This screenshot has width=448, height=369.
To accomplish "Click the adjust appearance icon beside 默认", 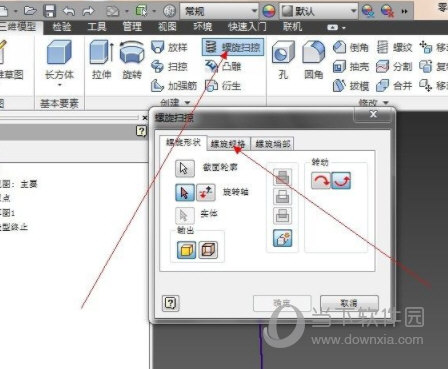I will pyautogui.click(x=368, y=11).
